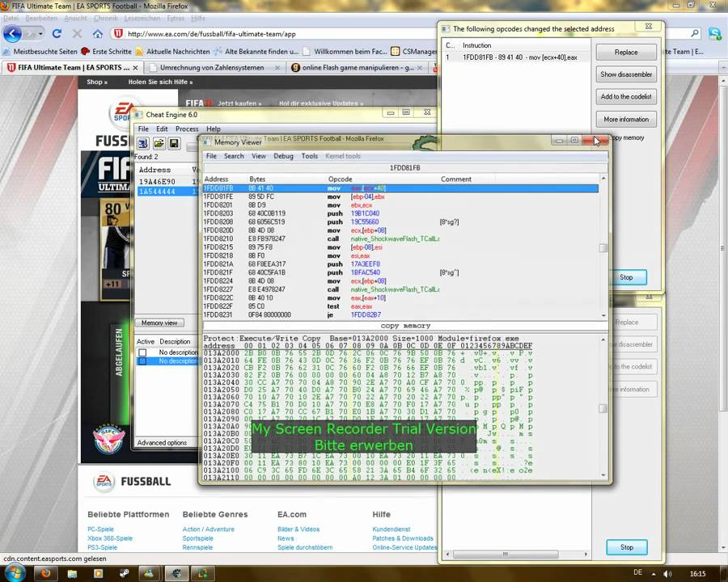Open Cheat Engine Edit menu

pos(162,129)
